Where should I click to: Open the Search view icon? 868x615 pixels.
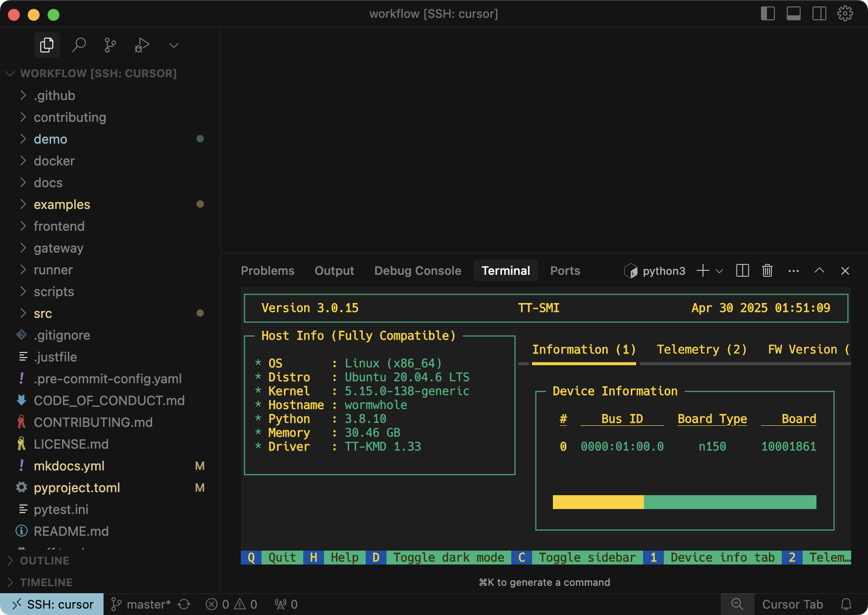[79, 45]
